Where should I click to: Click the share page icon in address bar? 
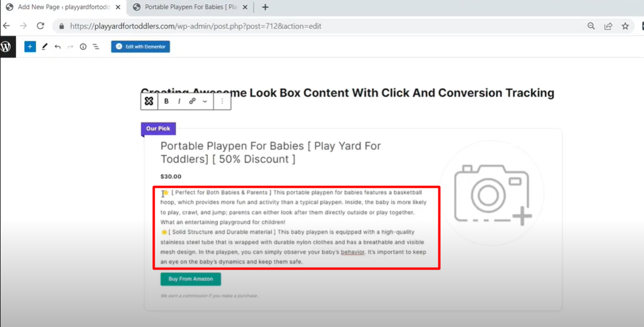(x=608, y=26)
